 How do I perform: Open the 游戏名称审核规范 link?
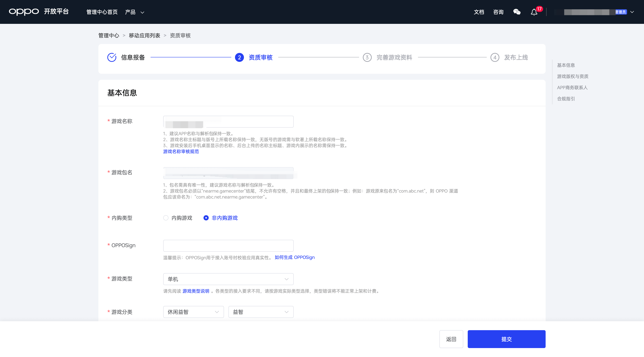pos(181,151)
